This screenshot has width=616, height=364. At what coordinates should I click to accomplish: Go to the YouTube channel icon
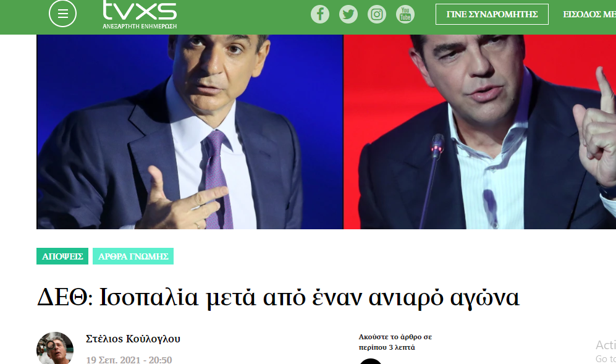(405, 15)
